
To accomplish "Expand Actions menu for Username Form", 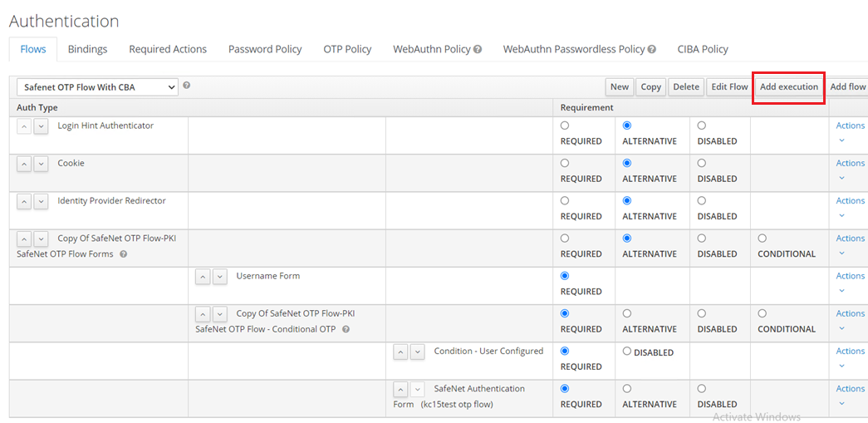I will [849, 277].
